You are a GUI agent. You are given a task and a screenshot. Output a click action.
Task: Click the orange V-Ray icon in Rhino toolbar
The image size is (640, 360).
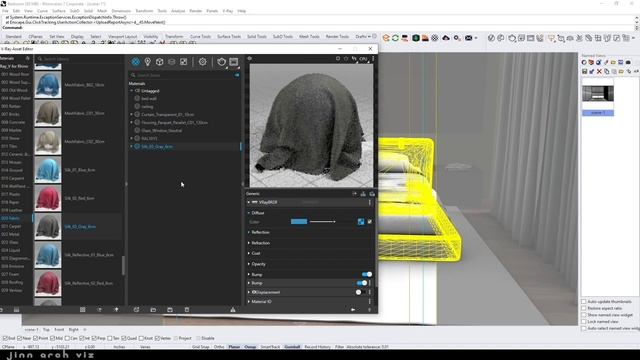click(x=386, y=38)
